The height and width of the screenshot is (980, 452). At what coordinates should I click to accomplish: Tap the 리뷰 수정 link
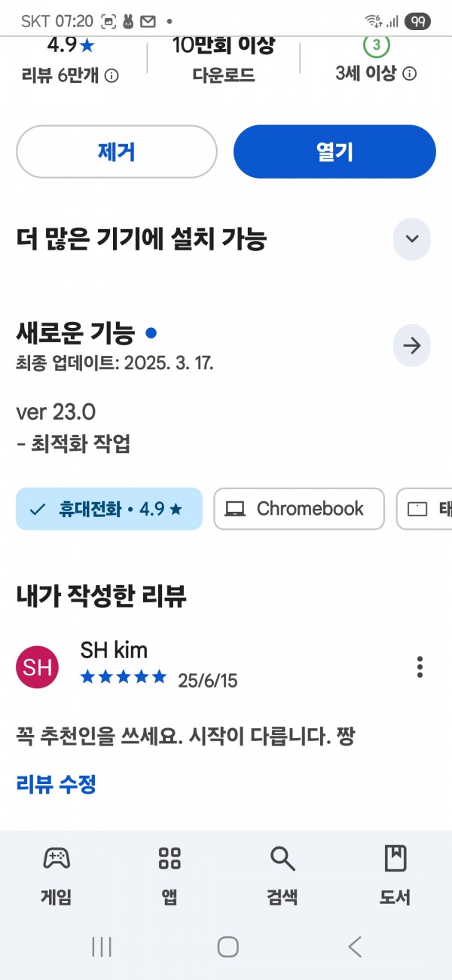[x=56, y=784]
